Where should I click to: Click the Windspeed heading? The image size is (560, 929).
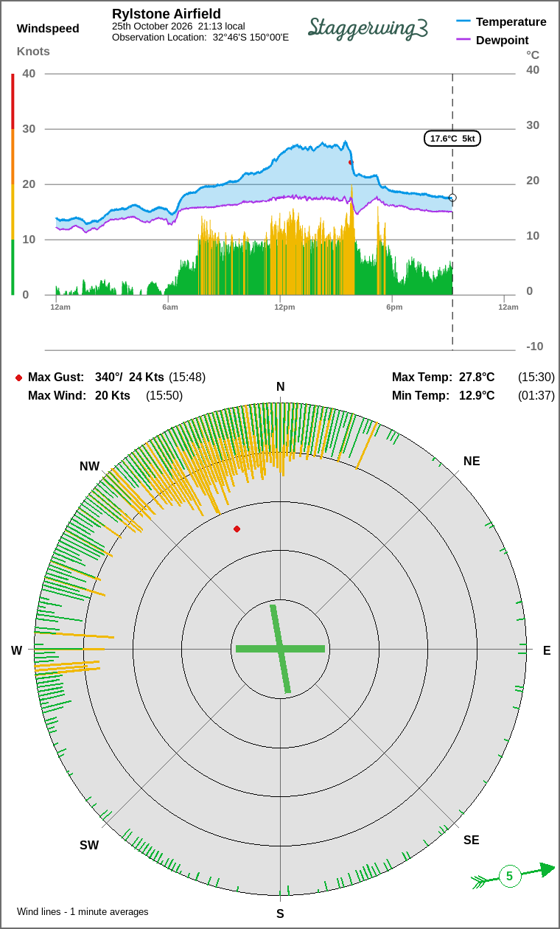[x=48, y=29]
